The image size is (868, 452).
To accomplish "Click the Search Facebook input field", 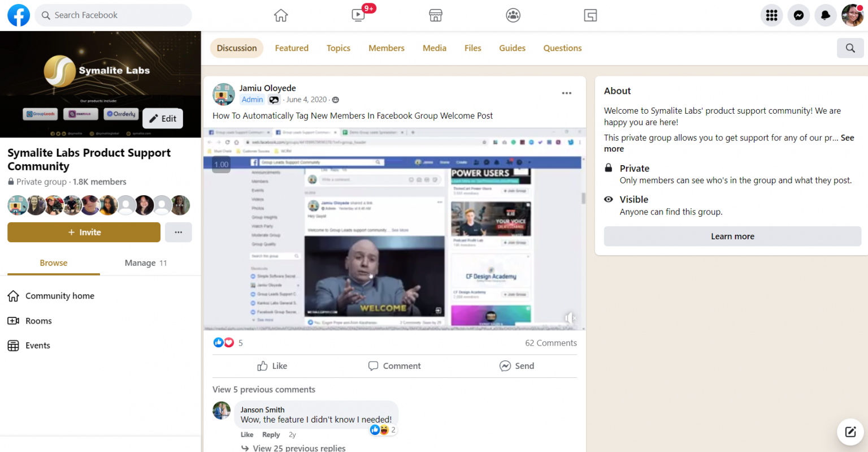I will point(113,15).
